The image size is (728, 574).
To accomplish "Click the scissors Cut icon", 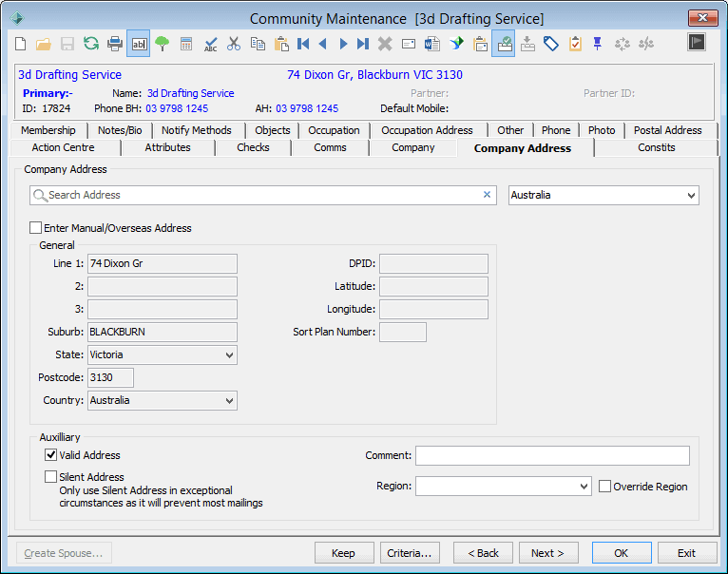I will pos(234,44).
